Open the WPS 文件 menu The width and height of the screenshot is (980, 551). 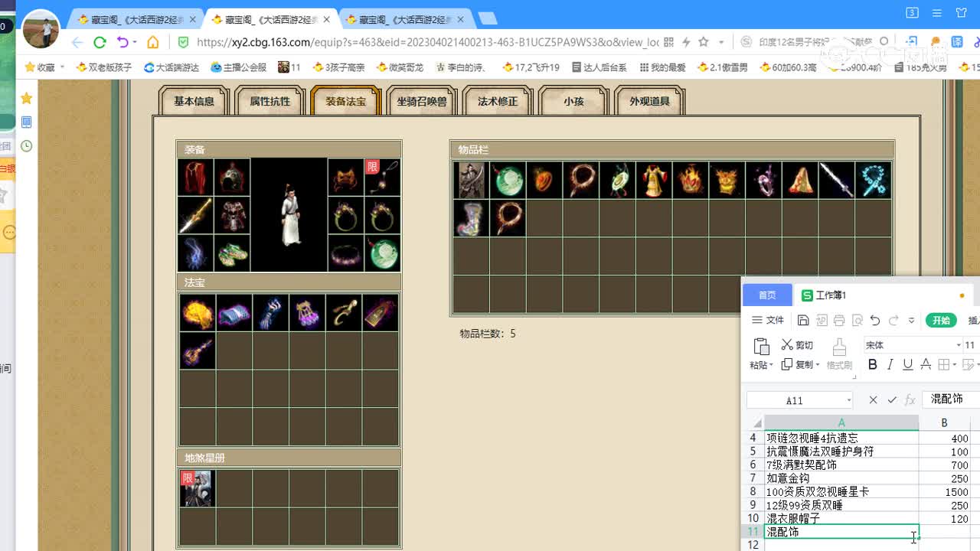(x=768, y=320)
